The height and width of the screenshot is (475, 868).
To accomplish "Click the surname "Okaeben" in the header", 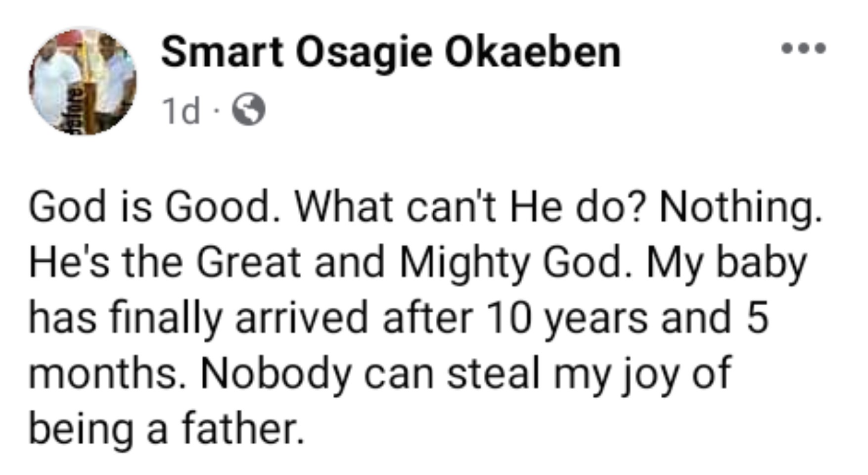I will [x=532, y=52].
